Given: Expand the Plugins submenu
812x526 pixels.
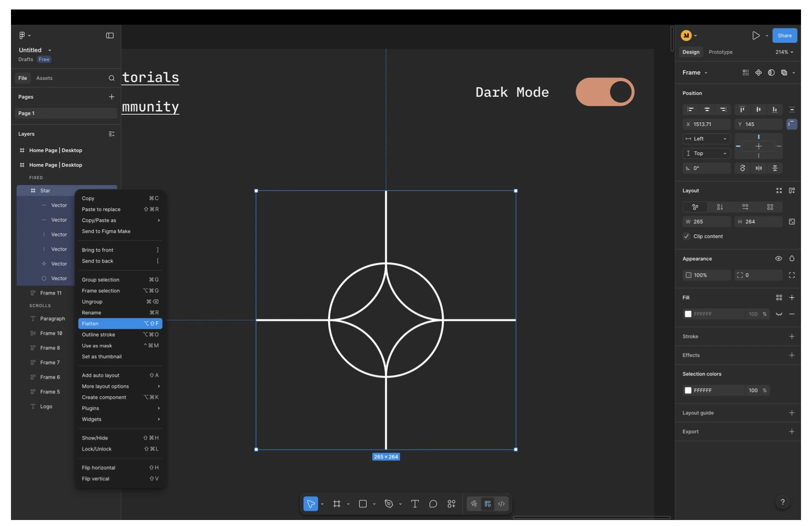Looking at the screenshot, I should pos(120,408).
